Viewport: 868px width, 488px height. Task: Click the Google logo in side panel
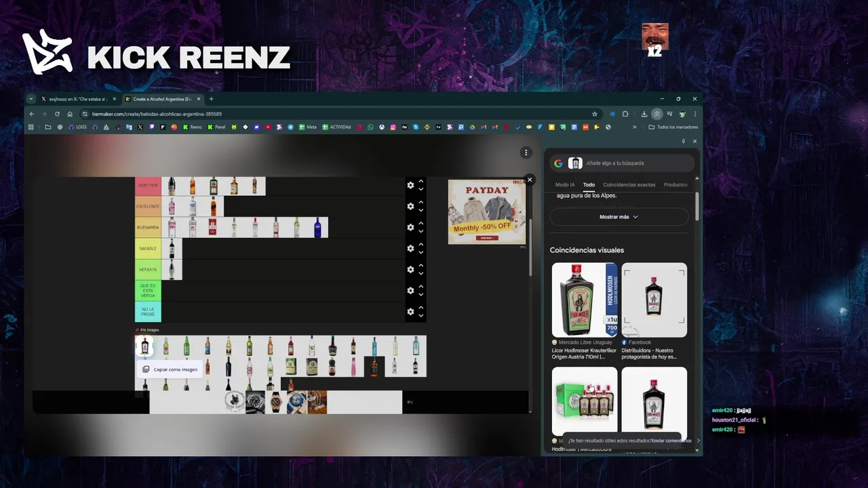558,163
